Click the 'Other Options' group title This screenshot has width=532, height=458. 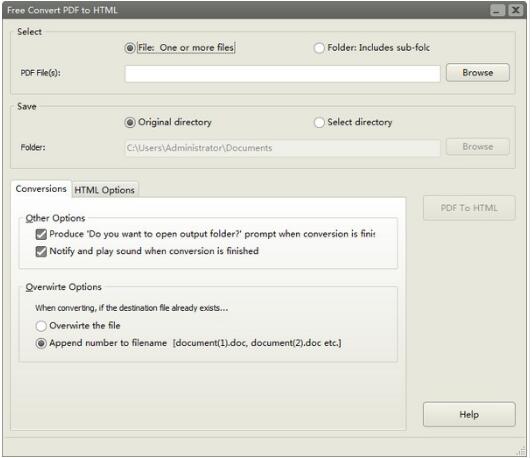point(55,218)
